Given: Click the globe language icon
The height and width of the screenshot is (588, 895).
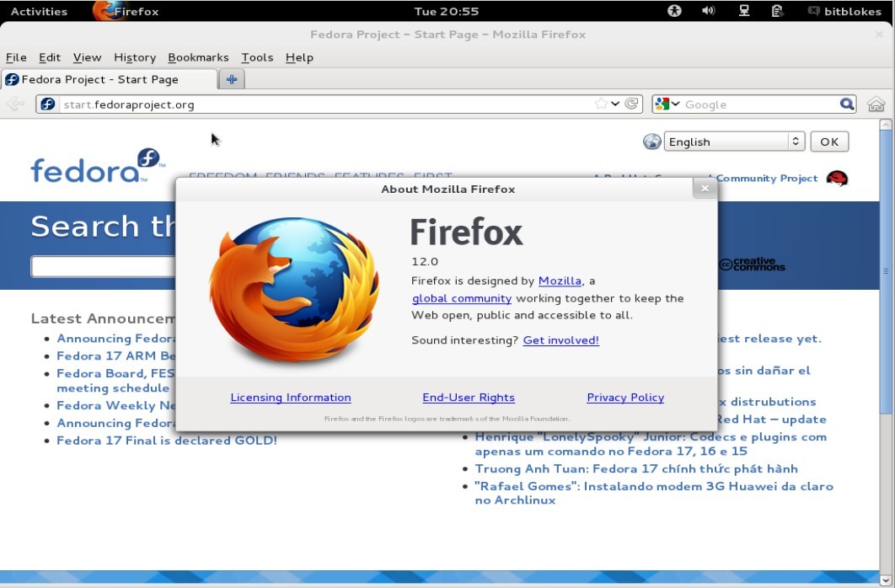Looking at the screenshot, I should pos(651,142).
